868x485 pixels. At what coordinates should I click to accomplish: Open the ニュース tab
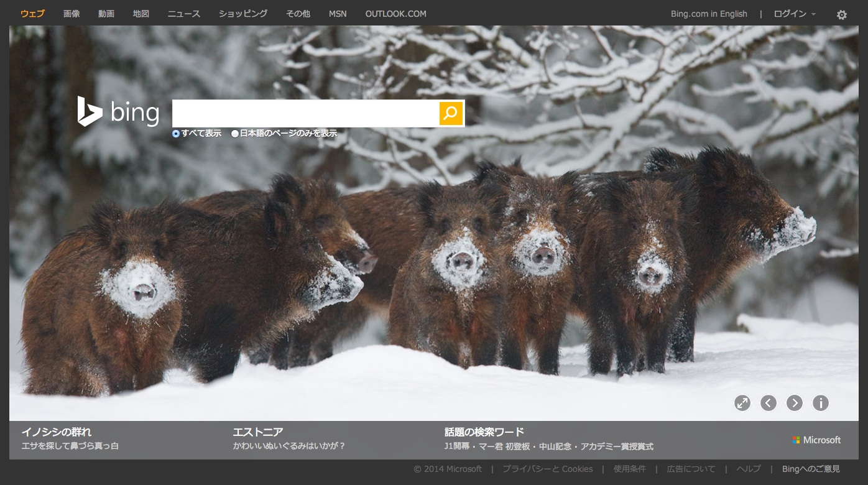tap(183, 14)
